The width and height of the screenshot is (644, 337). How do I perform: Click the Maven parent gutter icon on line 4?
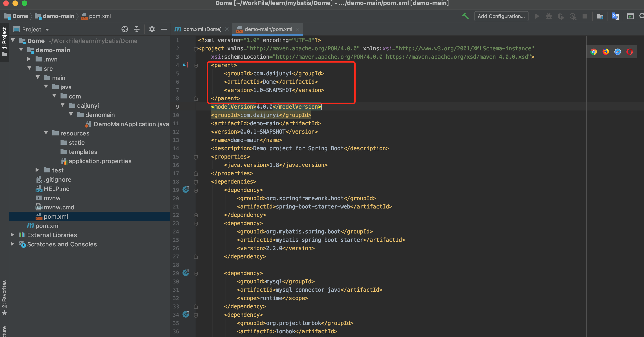(x=185, y=65)
